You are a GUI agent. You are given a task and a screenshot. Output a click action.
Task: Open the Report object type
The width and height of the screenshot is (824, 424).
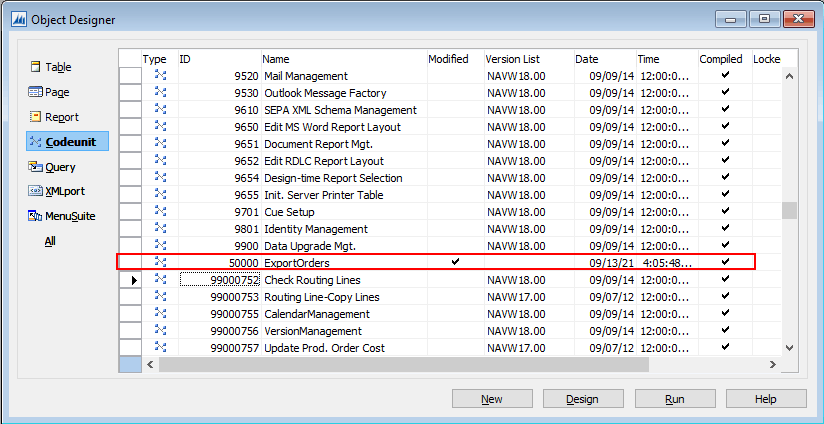pos(36,117)
